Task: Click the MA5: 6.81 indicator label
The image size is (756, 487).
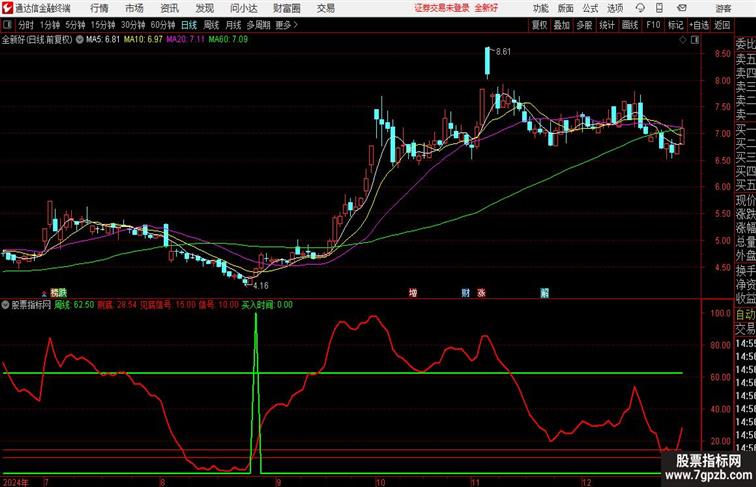Action: [103, 40]
